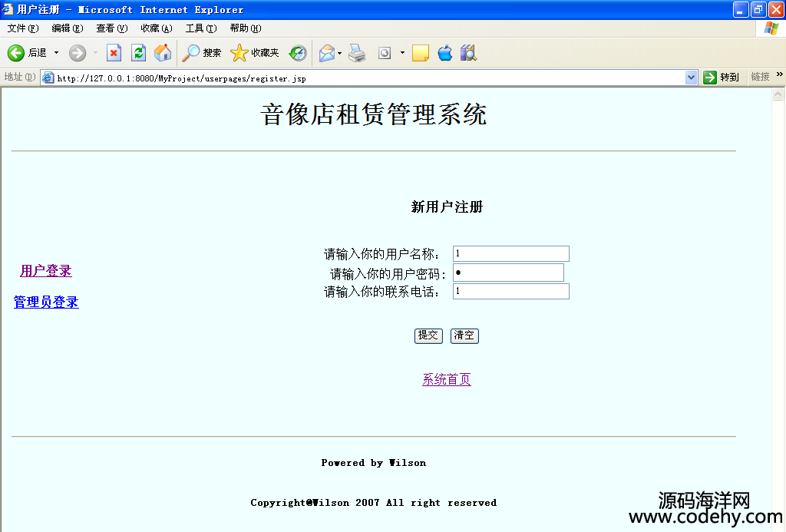Focus the username input field
Viewport: 786px width, 532px height.
[x=510, y=253]
